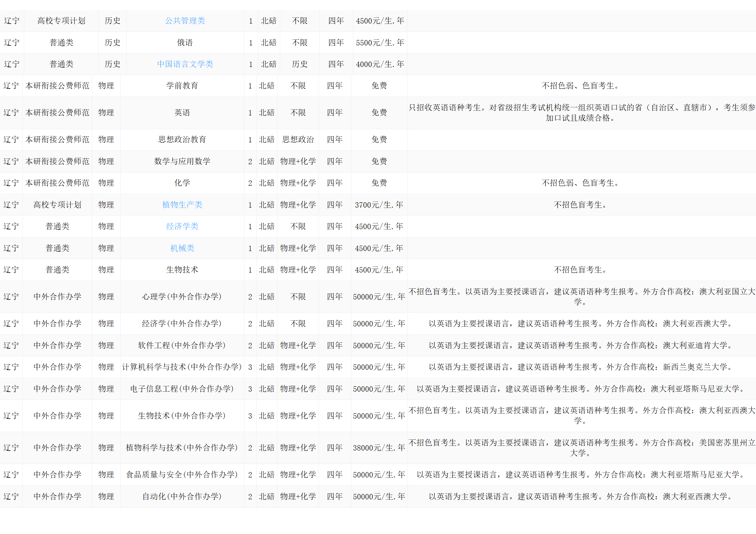
Task: Click the 38000元/生.年 tuition cell
Action: 379,448
